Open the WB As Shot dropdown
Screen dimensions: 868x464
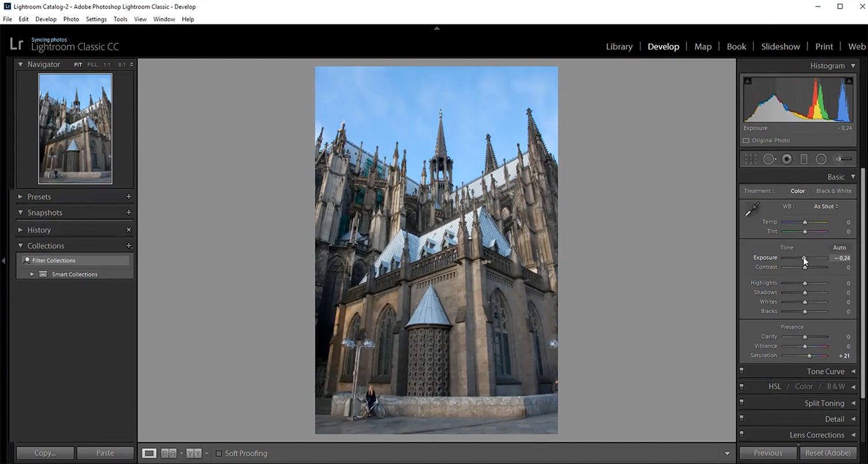826,206
